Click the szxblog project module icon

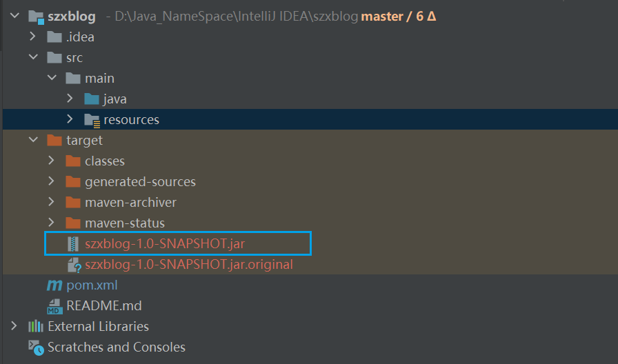pos(36,16)
